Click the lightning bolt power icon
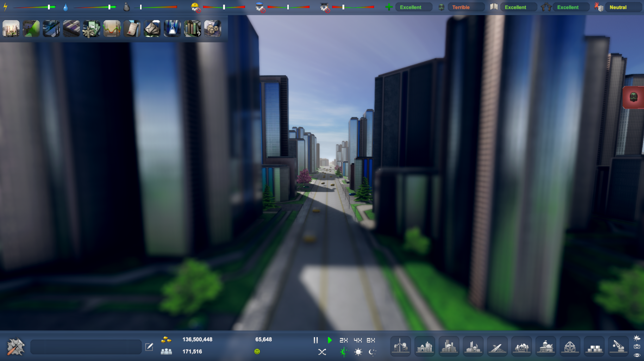Viewport: 644px width, 361px height. 5,7
